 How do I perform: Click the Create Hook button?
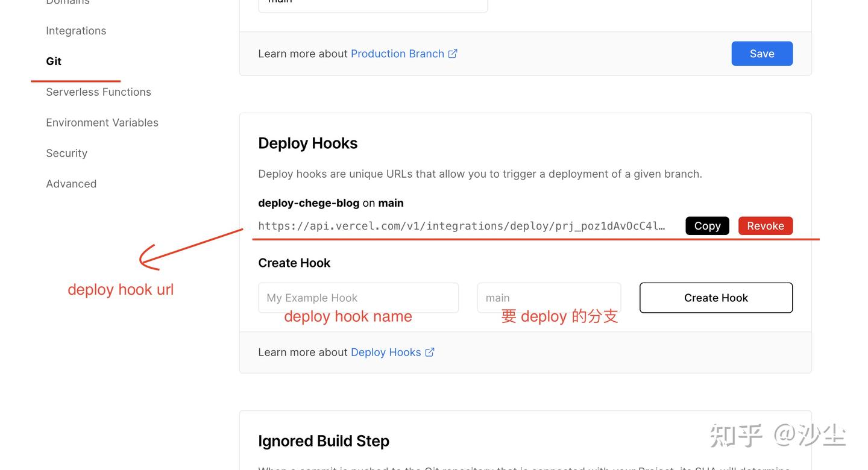[x=715, y=298]
